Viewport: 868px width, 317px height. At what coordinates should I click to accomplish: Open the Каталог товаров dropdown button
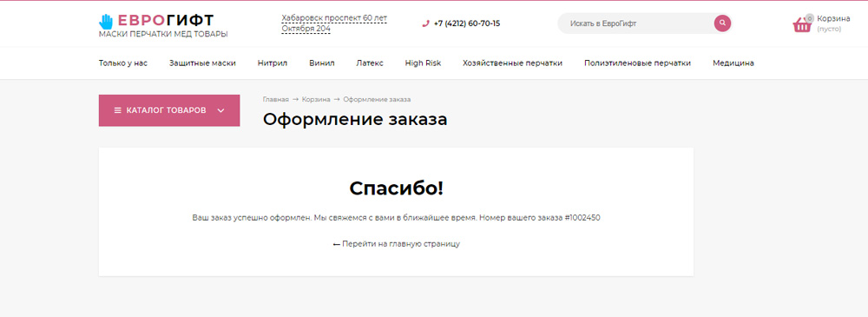(169, 110)
